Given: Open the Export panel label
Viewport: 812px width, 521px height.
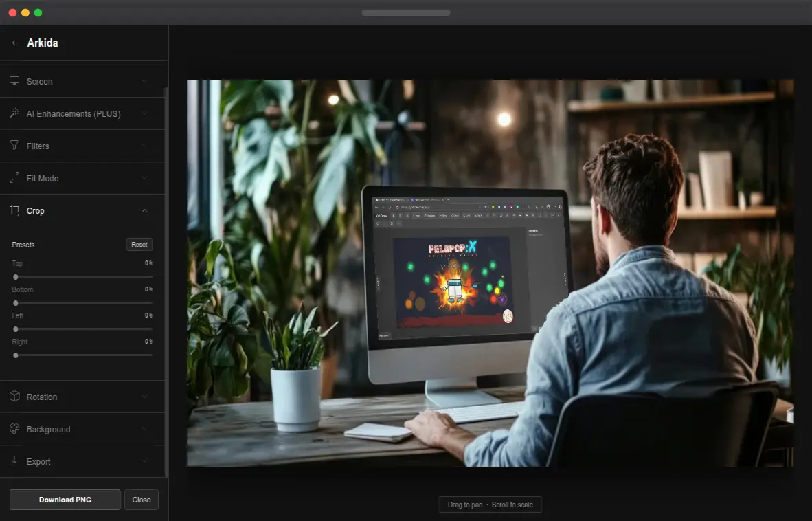Looking at the screenshot, I should 38,461.
